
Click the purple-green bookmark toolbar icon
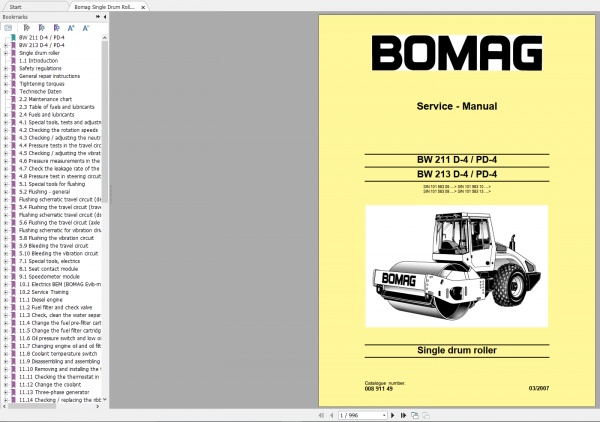click(x=41, y=28)
